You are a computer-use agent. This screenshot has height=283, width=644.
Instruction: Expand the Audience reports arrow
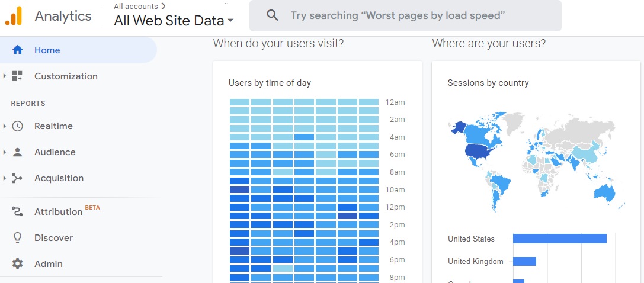tap(5, 152)
